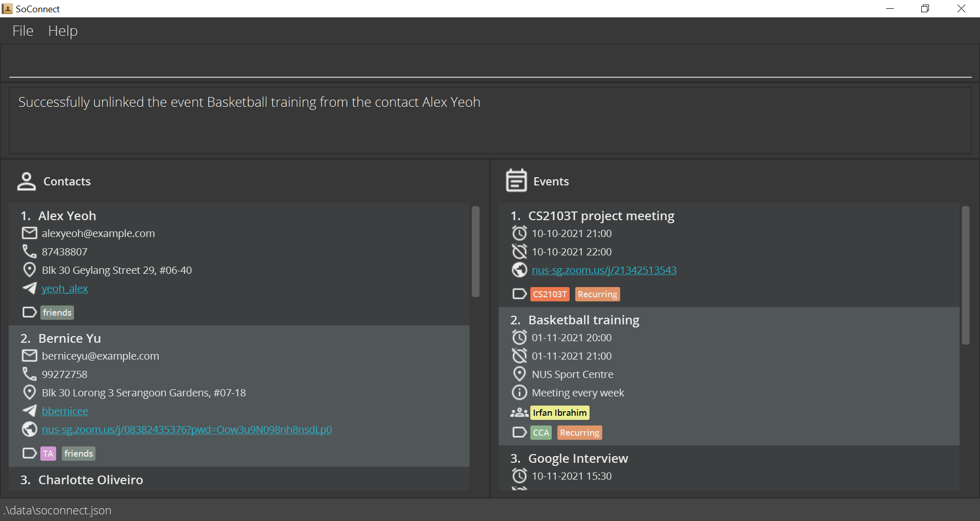Open the nus-sg.zoom.us/j/21342513543 link

tap(604, 270)
